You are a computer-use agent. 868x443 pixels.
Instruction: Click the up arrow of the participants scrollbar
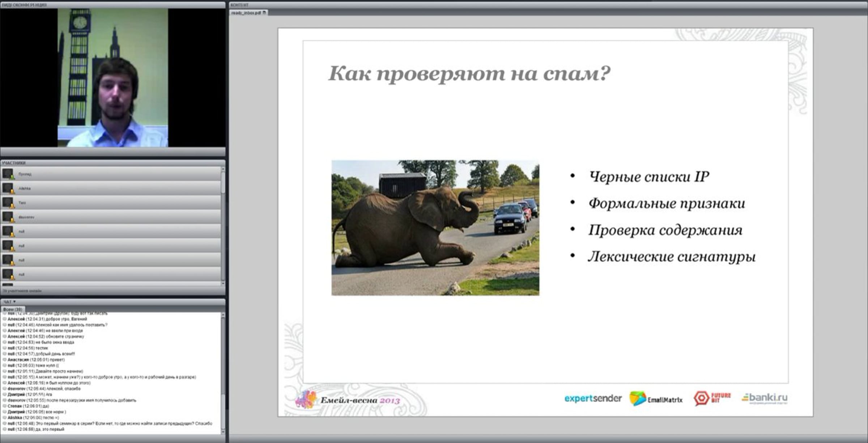(x=223, y=169)
